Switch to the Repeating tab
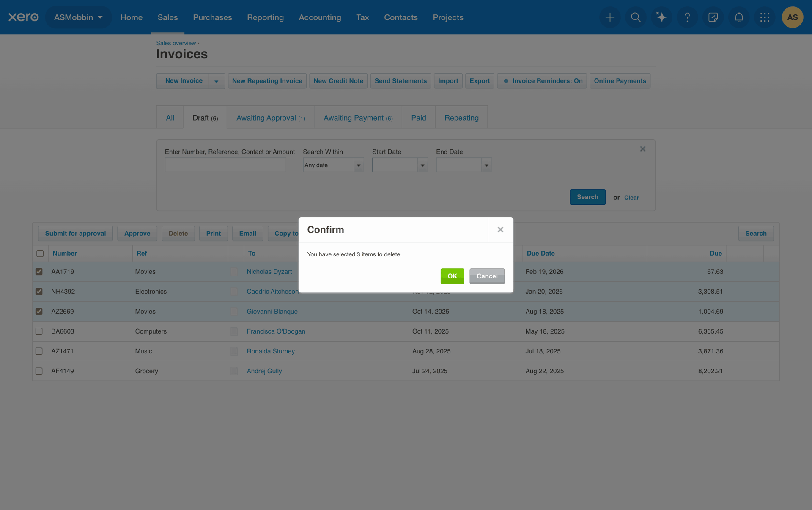 461,118
